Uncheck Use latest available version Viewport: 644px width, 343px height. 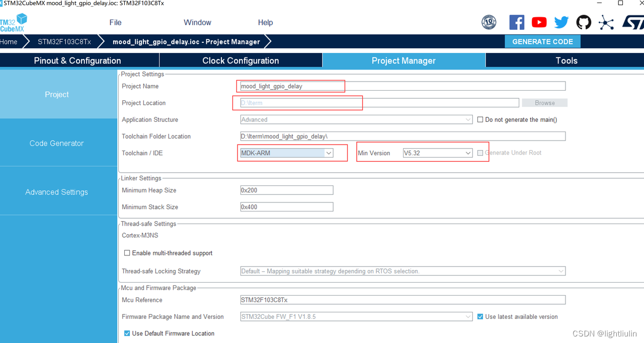(x=480, y=316)
